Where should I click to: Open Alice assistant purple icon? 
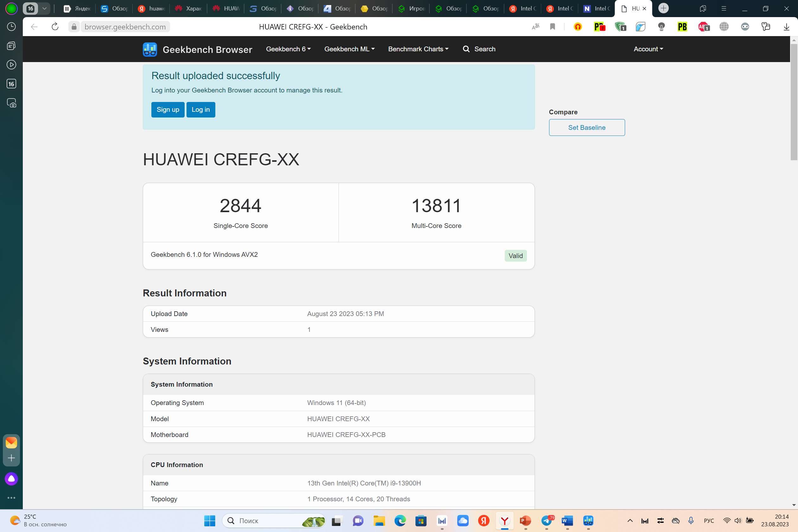[11, 479]
